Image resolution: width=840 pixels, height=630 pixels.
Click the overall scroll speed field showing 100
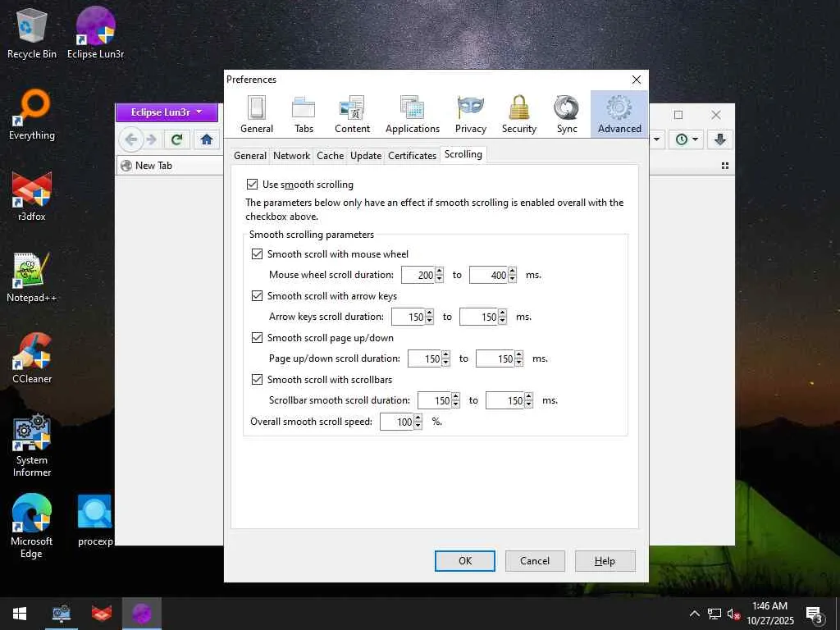(397, 422)
